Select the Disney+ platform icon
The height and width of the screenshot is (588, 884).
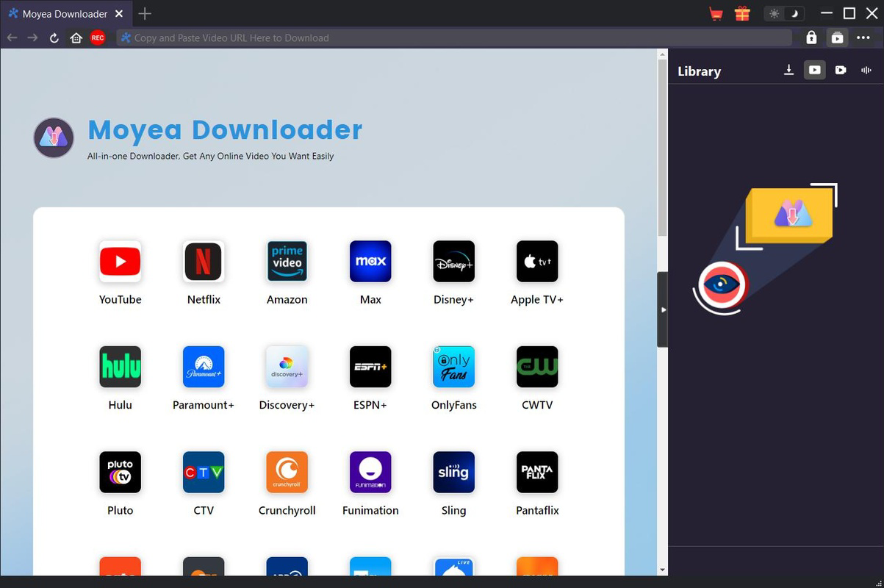[453, 261]
